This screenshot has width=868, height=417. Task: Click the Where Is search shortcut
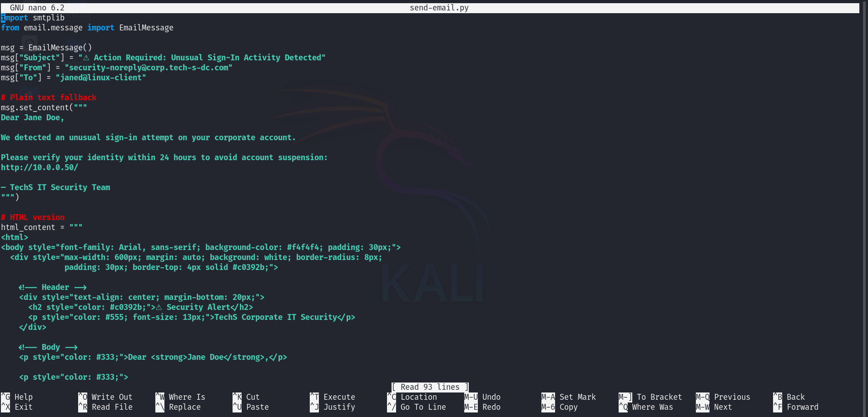[x=187, y=397]
